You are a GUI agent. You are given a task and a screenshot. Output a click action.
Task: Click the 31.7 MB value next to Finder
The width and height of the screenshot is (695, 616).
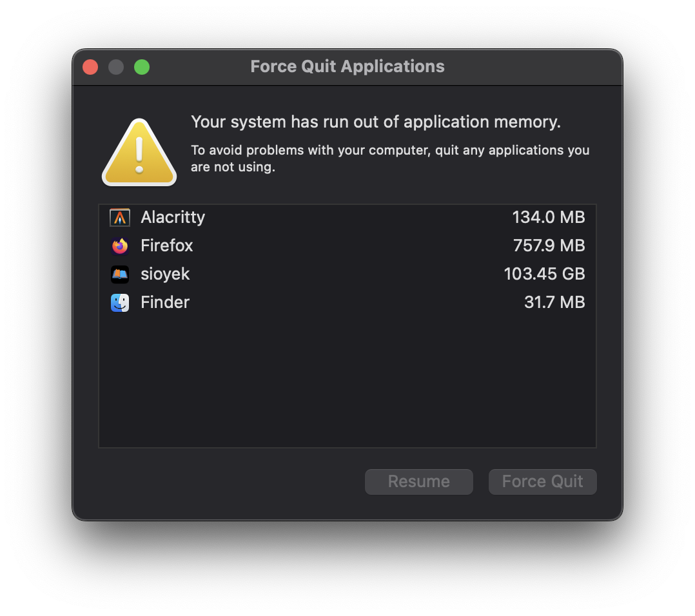554,302
